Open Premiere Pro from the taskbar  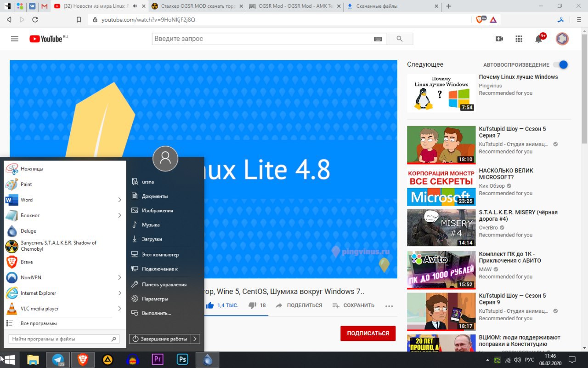pyautogui.click(x=158, y=360)
